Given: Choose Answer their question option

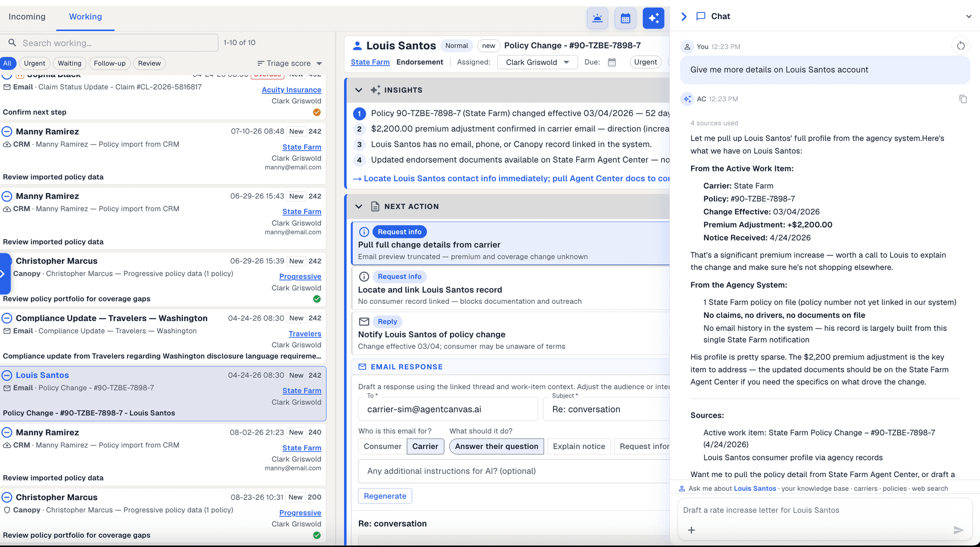Looking at the screenshot, I should [x=497, y=447].
